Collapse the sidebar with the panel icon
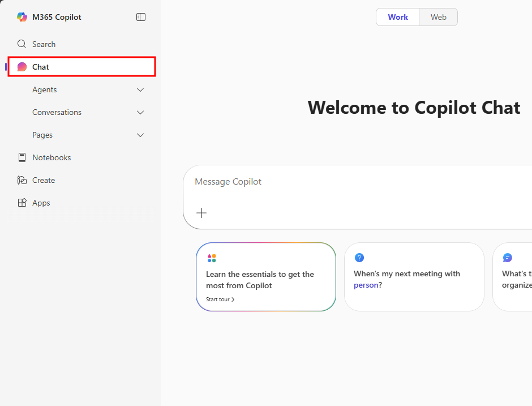Viewport: 532px width, 406px height. pyautogui.click(x=141, y=17)
